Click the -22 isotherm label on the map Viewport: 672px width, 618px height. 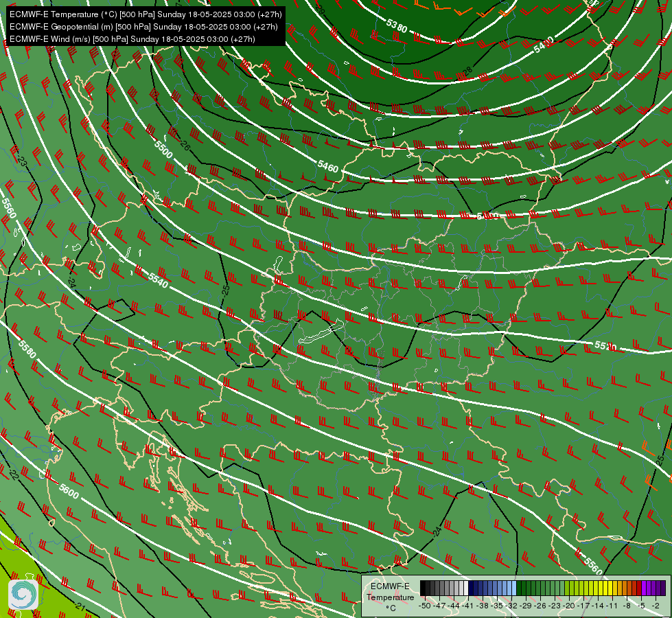click(x=13, y=474)
